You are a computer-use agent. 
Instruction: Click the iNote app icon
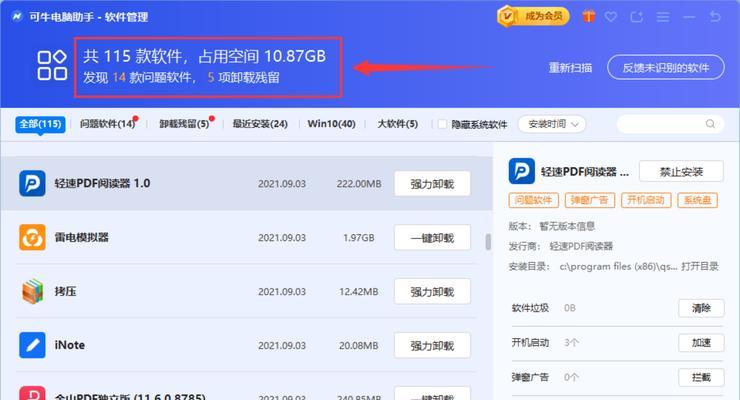(x=32, y=345)
